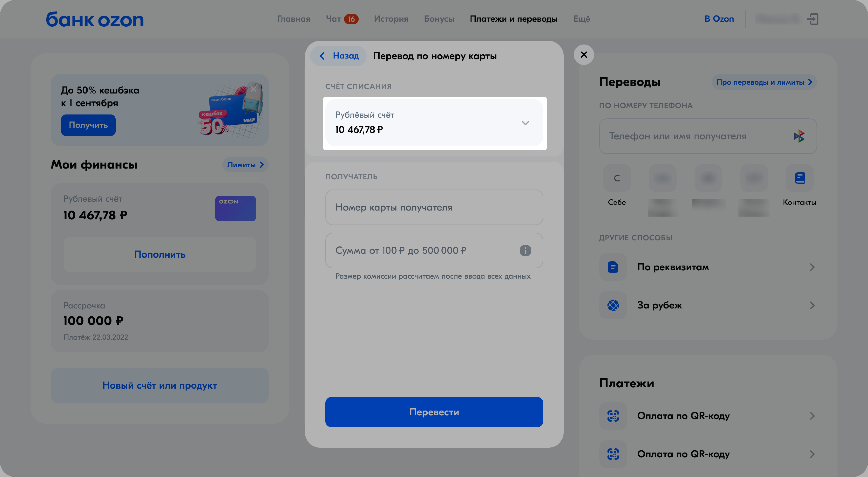Click the Пополнить button
868x477 pixels.
click(x=160, y=254)
